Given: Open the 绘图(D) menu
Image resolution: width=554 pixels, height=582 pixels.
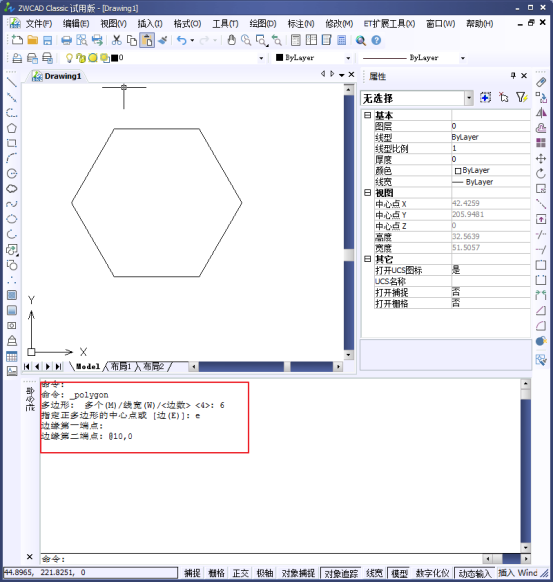Looking at the screenshot, I should [x=263, y=24].
